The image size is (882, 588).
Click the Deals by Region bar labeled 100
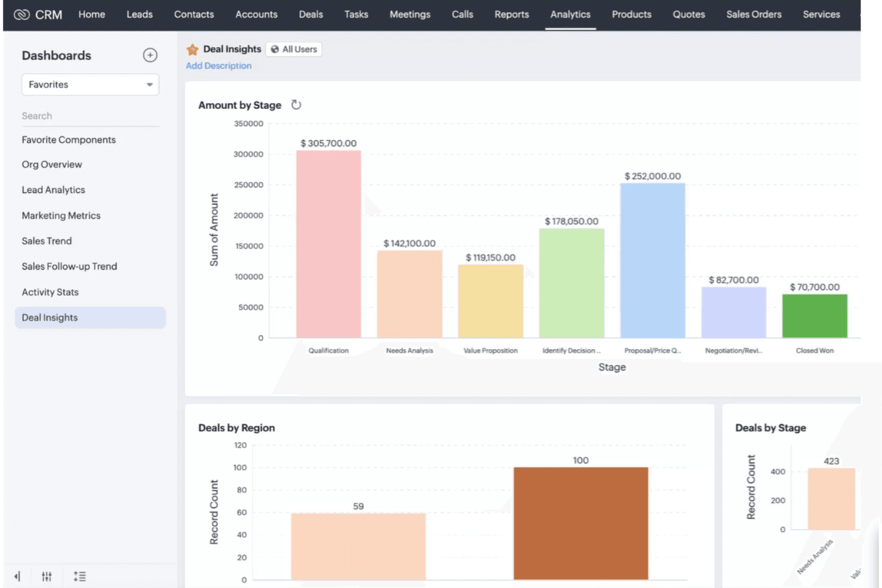[x=581, y=524]
